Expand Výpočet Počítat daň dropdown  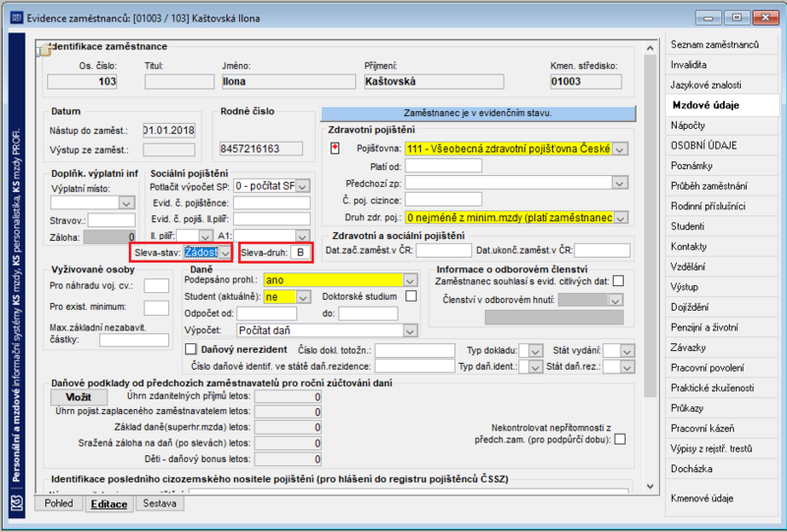point(410,330)
